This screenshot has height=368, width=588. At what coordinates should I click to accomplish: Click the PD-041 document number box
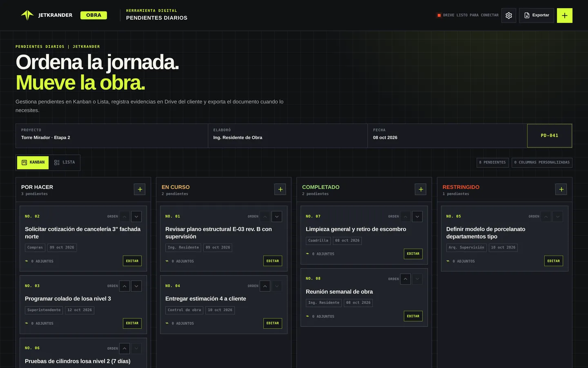pos(550,136)
